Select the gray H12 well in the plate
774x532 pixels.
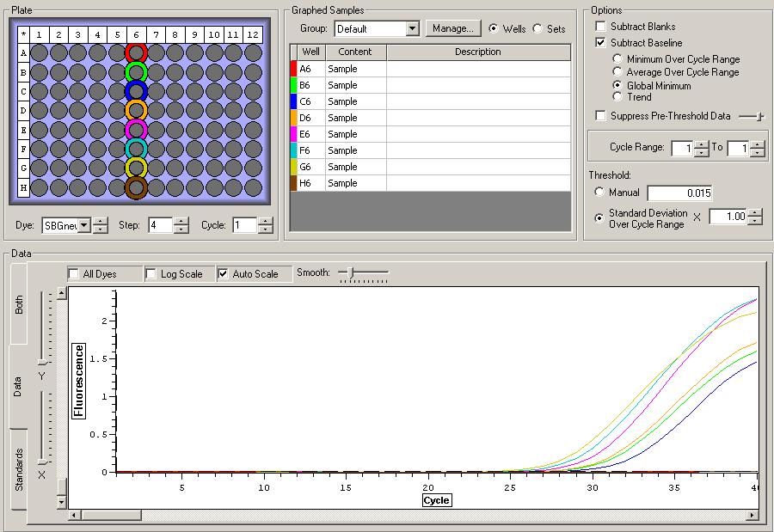pos(253,187)
